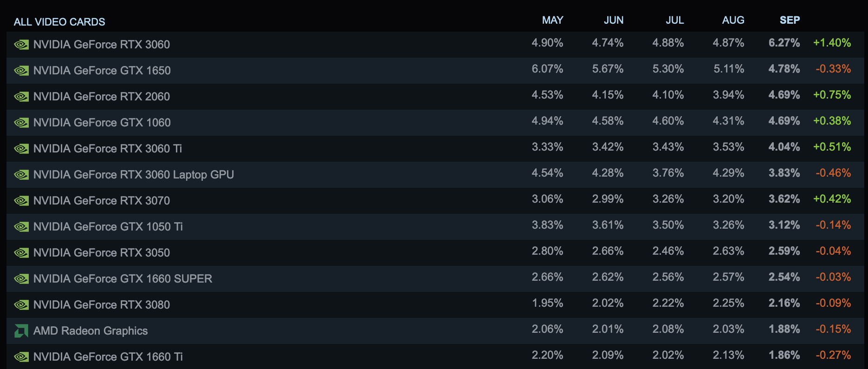Viewport: 868px width, 369px height.
Task: Click the AUG column header
Action: tap(733, 20)
